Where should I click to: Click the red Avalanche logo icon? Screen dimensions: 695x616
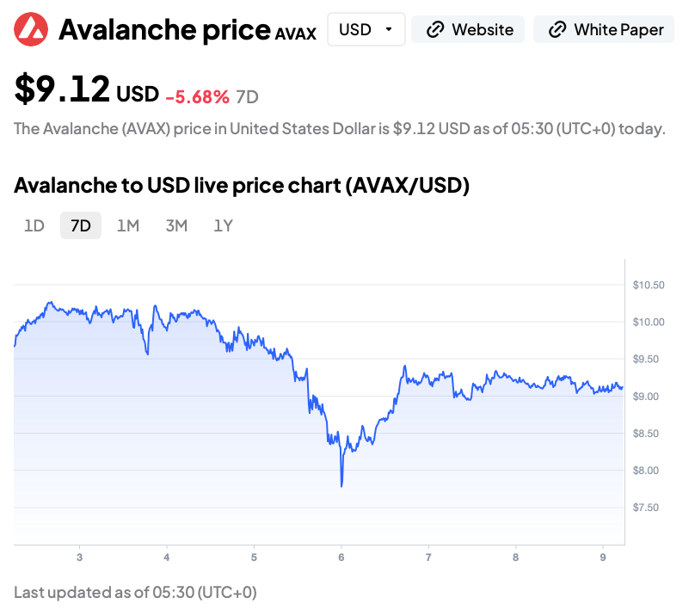tap(32, 30)
